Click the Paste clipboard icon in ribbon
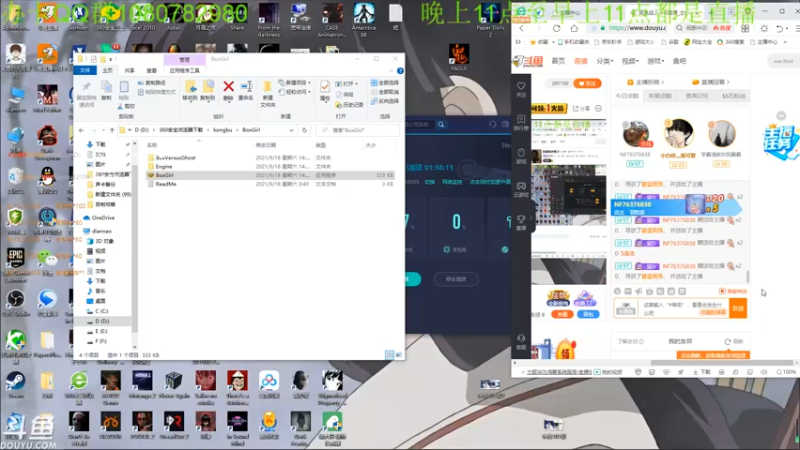The height and width of the screenshot is (450, 800). click(x=124, y=87)
